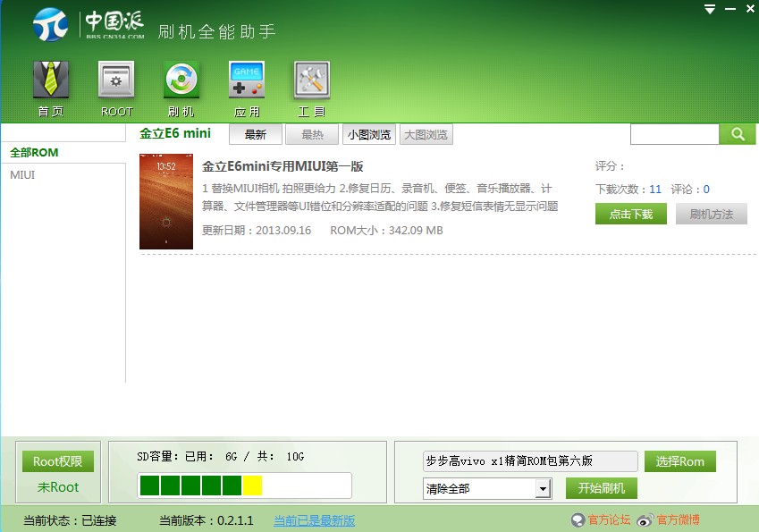Open the 应用 game apps icon
The width and height of the screenshot is (759, 532).
point(247,80)
